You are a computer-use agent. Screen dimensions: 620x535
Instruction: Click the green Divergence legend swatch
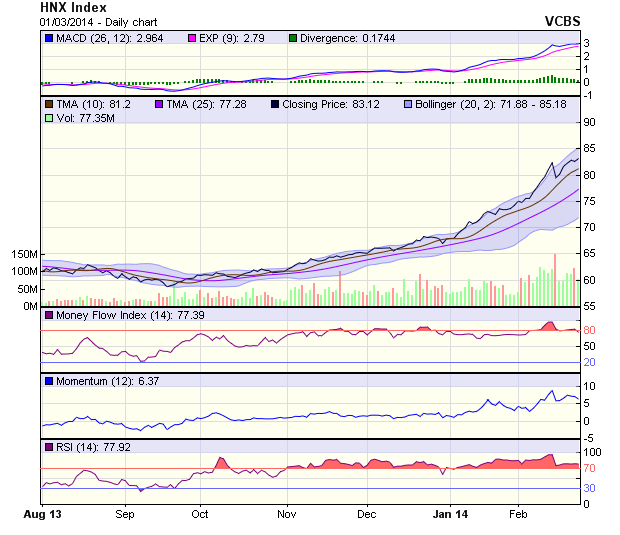click(x=293, y=38)
